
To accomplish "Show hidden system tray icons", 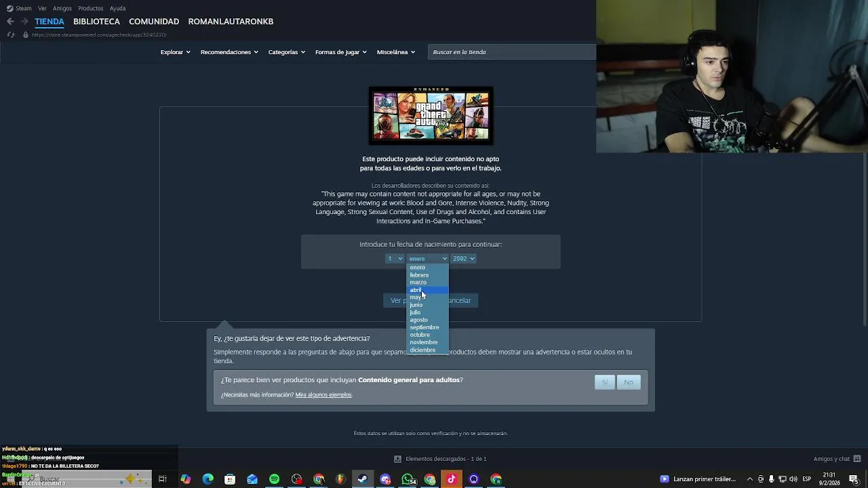I will tap(749, 479).
